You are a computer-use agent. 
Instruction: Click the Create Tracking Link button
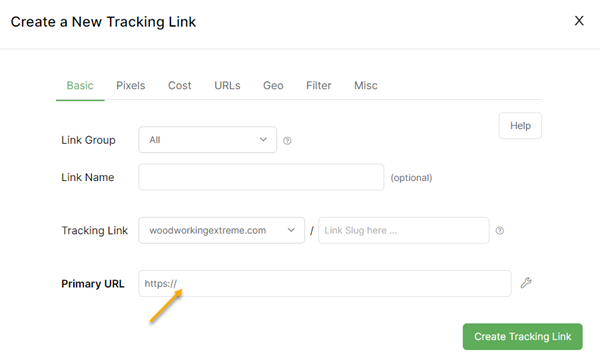click(x=523, y=337)
